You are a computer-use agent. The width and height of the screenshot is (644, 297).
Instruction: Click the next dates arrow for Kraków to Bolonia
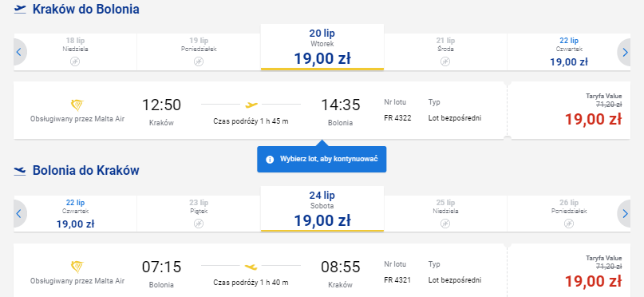(625, 52)
